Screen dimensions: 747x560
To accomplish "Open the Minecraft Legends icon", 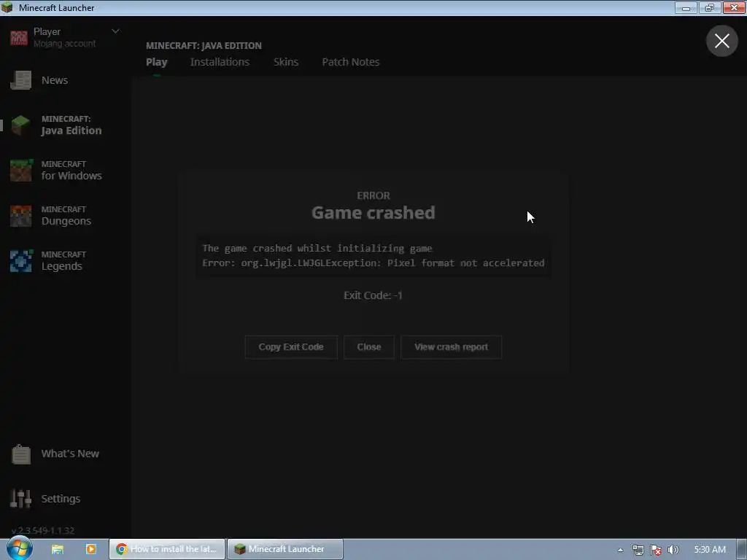I will pyautogui.click(x=21, y=261).
